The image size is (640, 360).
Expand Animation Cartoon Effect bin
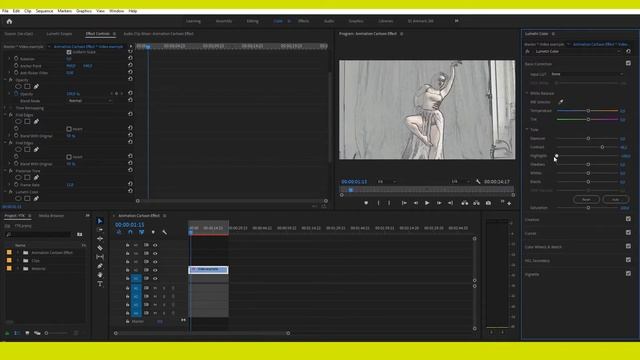point(18,253)
